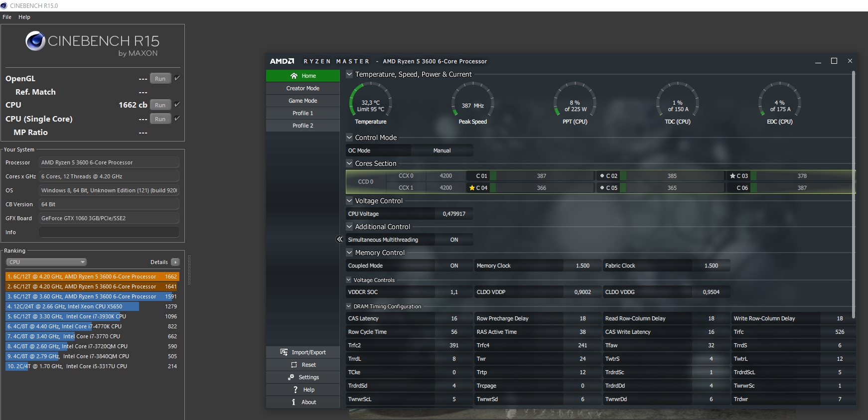Image resolution: width=868 pixels, height=420 pixels.
Task: Collapse the Control Mode section
Action: point(349,138)
